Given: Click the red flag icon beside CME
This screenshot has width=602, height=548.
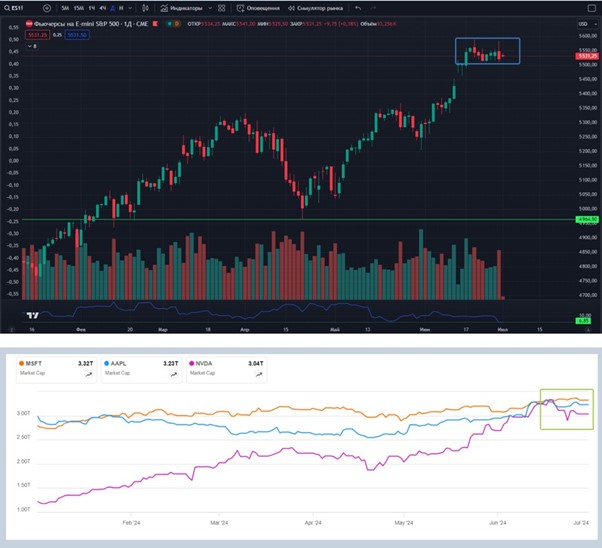Looking at the screenshot, I should pos(155,24).
